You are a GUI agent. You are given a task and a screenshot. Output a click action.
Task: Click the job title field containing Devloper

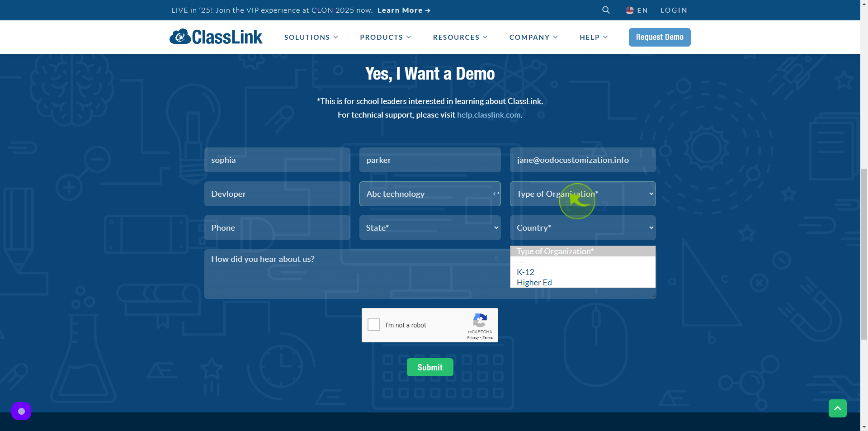click(x=277, y=194)
